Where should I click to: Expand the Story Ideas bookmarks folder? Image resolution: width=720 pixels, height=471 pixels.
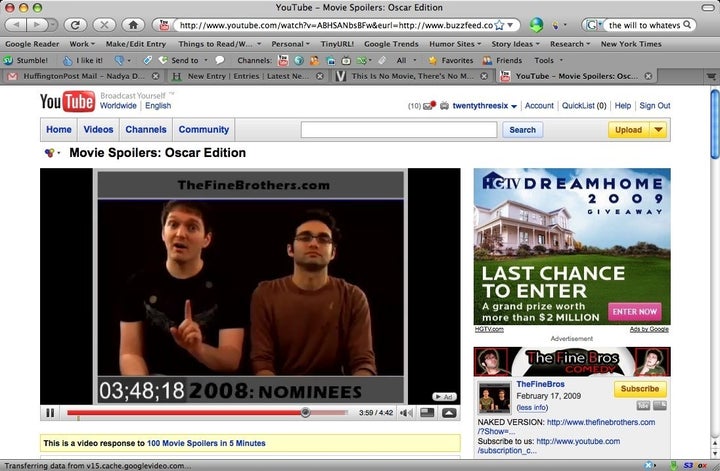click(515, 44)
